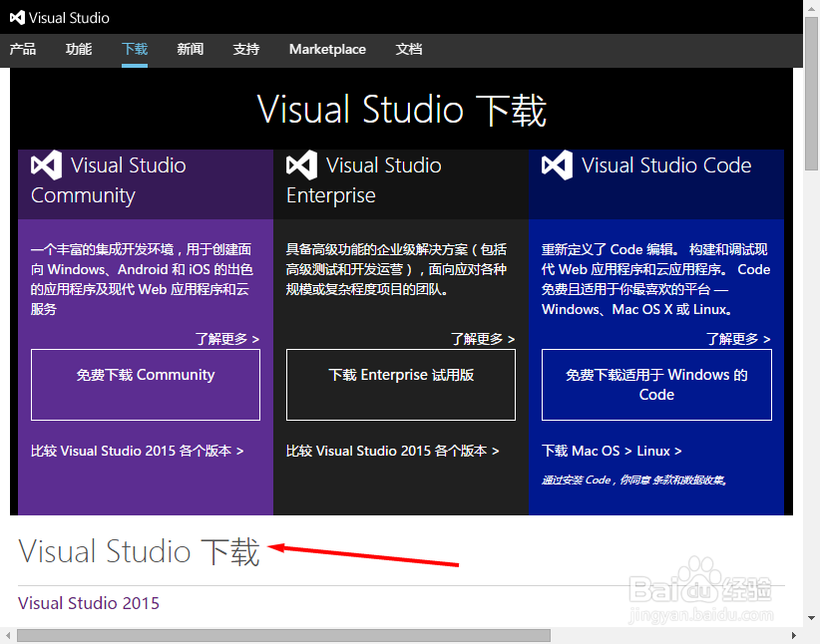Image resolution: width=820 pixels, height=644 pixels.
Task: Open the 文档 menu item
Action: 409,49
